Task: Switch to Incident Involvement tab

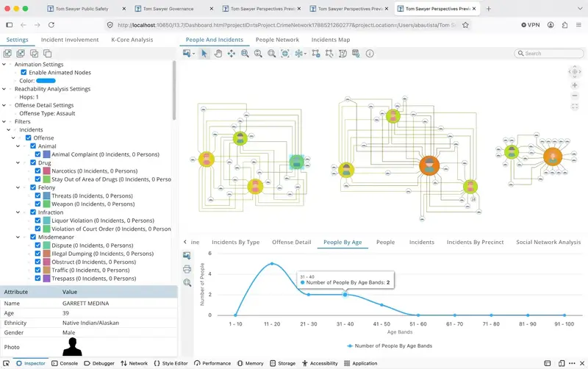Action: point(70,40)
